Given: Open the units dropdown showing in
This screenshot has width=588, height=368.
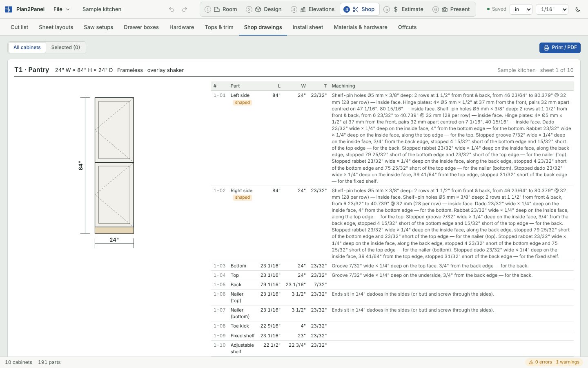Looking at the screenshot, I should click(x=521, y=9).
